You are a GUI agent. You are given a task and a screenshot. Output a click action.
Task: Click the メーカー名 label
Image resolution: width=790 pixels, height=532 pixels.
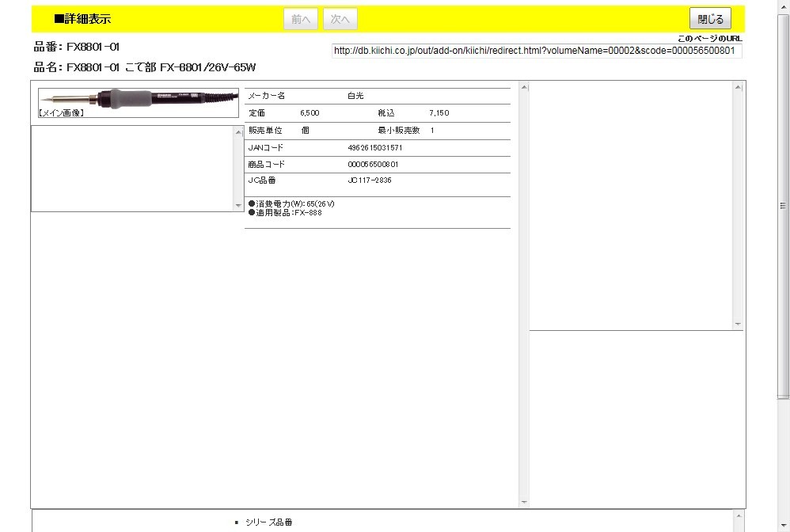coord(267,95)
